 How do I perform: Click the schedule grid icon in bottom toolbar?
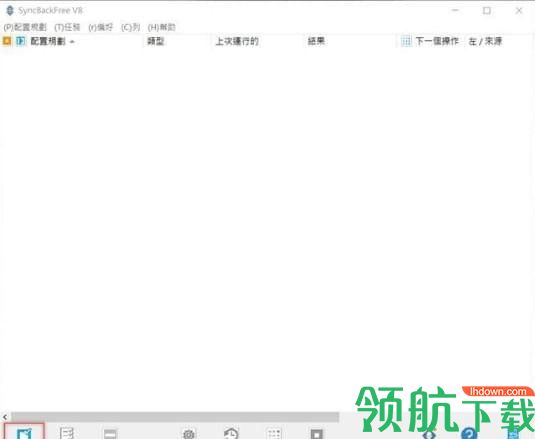point(274,434)
